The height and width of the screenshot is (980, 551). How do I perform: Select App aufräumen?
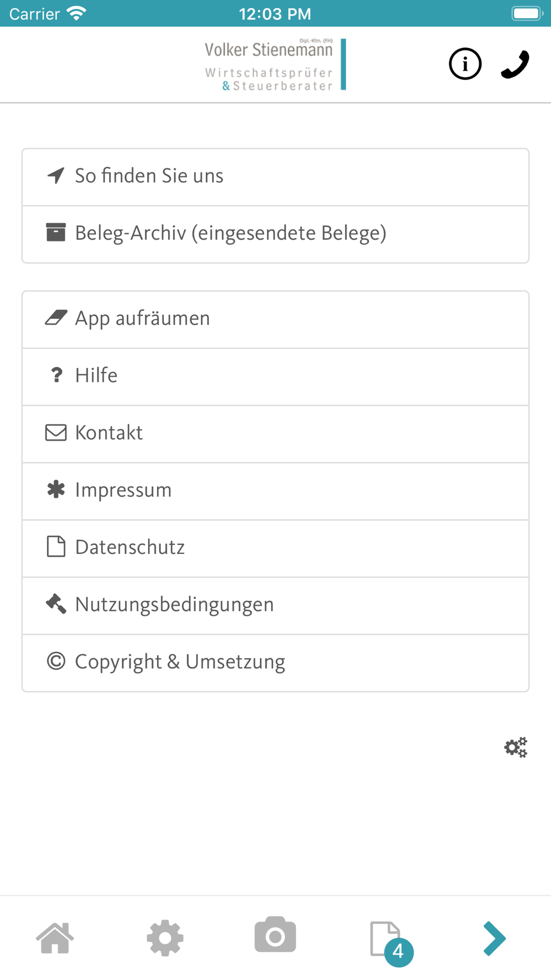click(275, 319)
